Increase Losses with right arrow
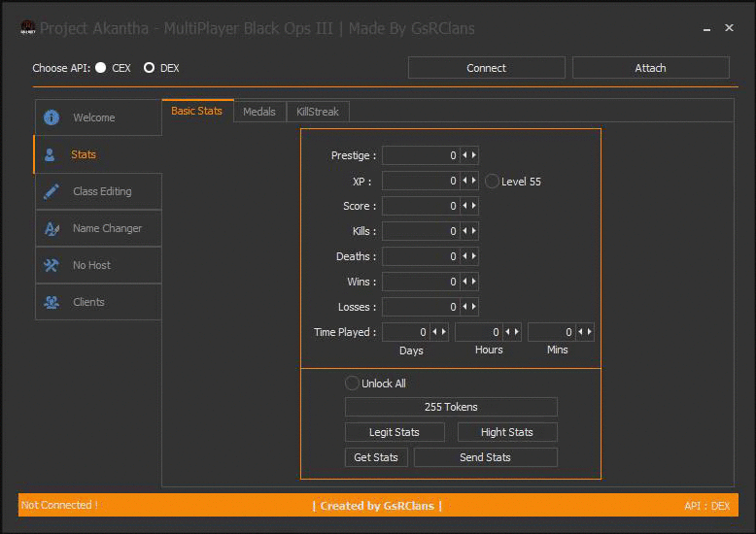The height and width of the screenshot is (534, 756). 474,307
